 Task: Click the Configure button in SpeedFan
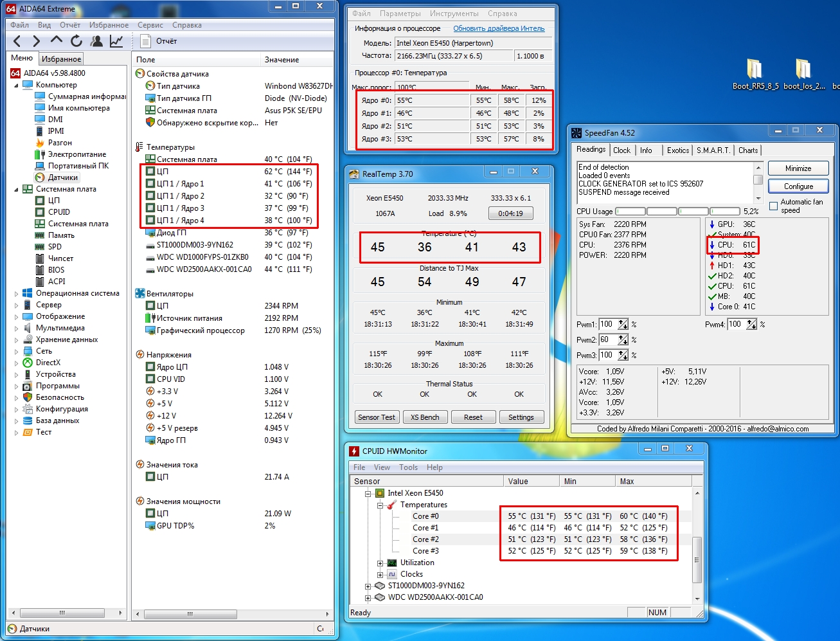tap(798, 186)
